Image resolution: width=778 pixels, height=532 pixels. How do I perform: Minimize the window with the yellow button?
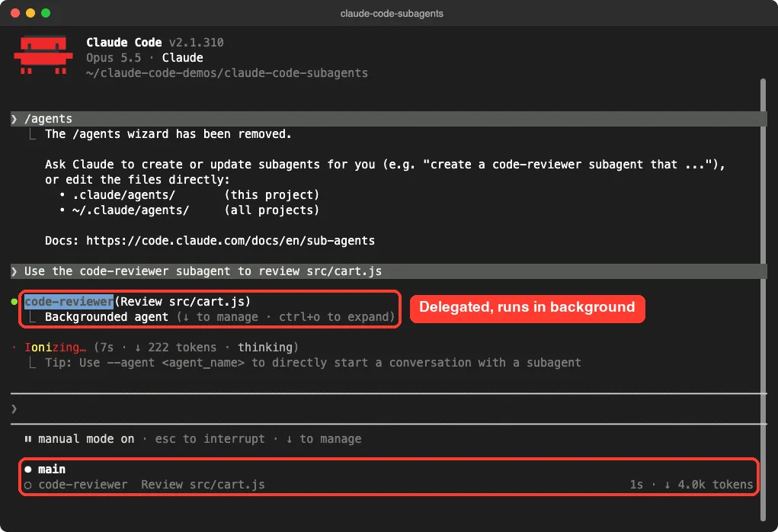[x=30, y=13]
